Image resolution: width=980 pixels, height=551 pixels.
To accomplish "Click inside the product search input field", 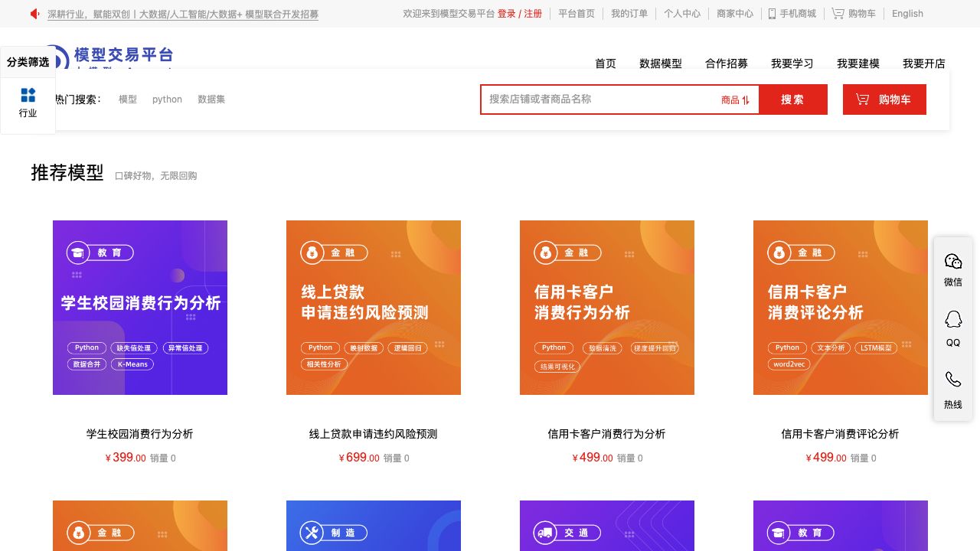I will (x=597, y=99).
